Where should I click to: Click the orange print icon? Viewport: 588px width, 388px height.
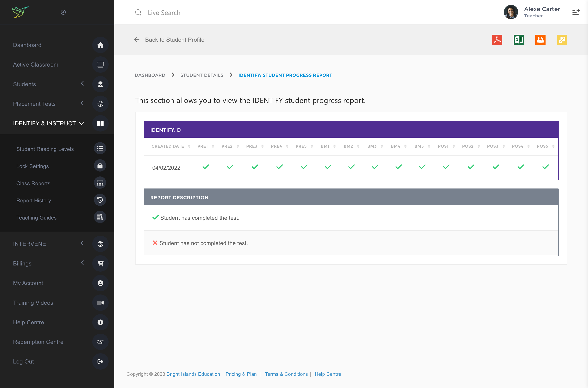[540, 40]
